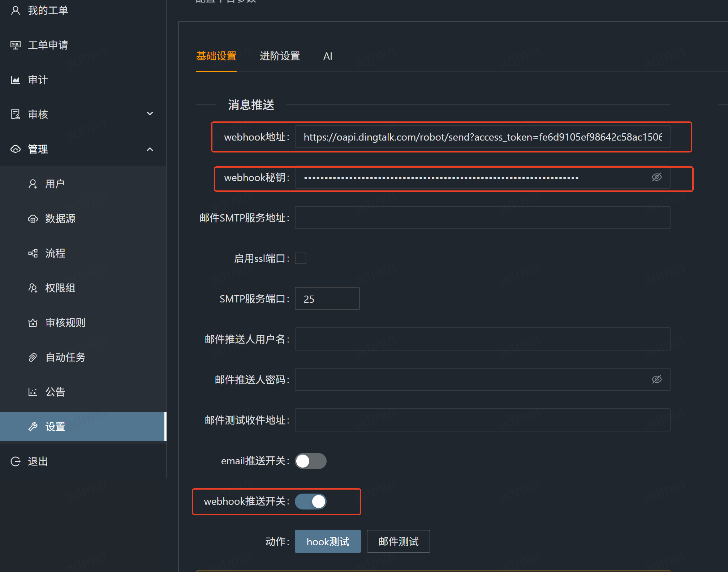728x572 pixels.
Task: Click the 用户 management icon
Action: coord(33,184)
